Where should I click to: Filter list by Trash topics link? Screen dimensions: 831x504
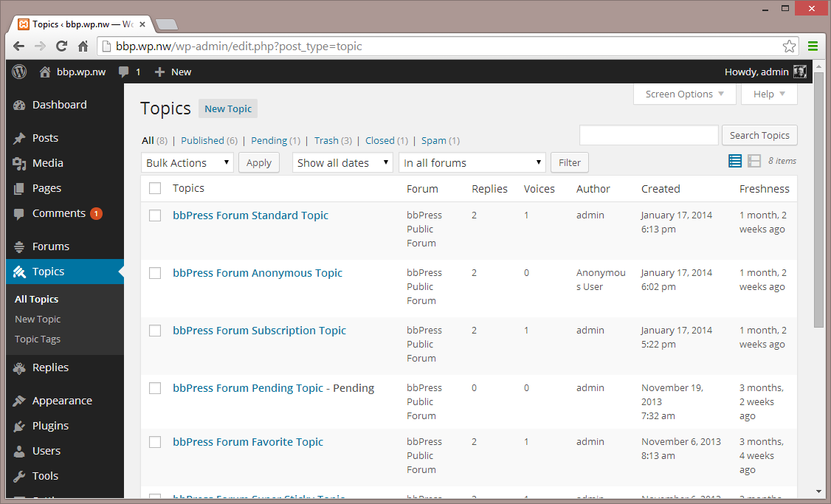click(326, 140)
